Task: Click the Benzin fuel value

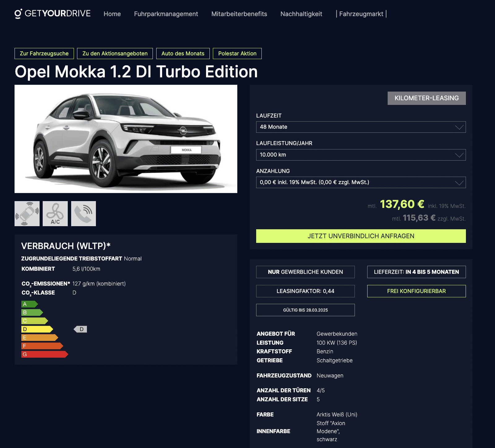Action: [325, 351]
